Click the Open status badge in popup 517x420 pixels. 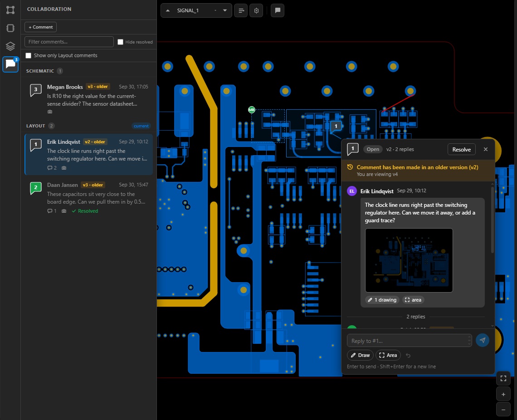point(373,149)
